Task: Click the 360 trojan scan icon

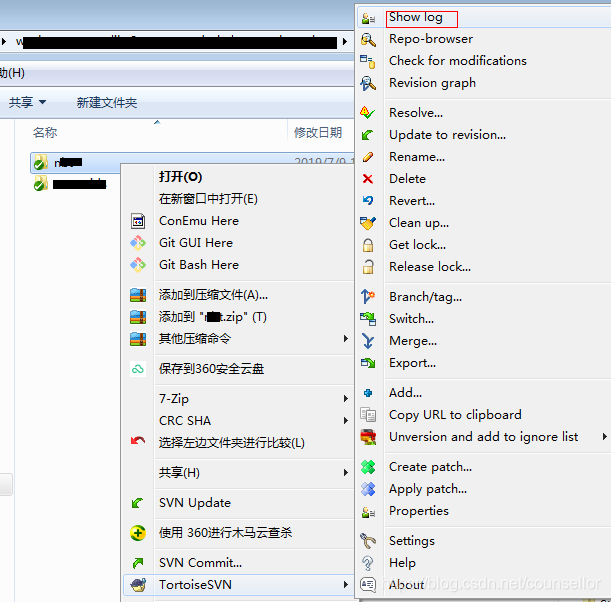Action: tap(138, 533)
